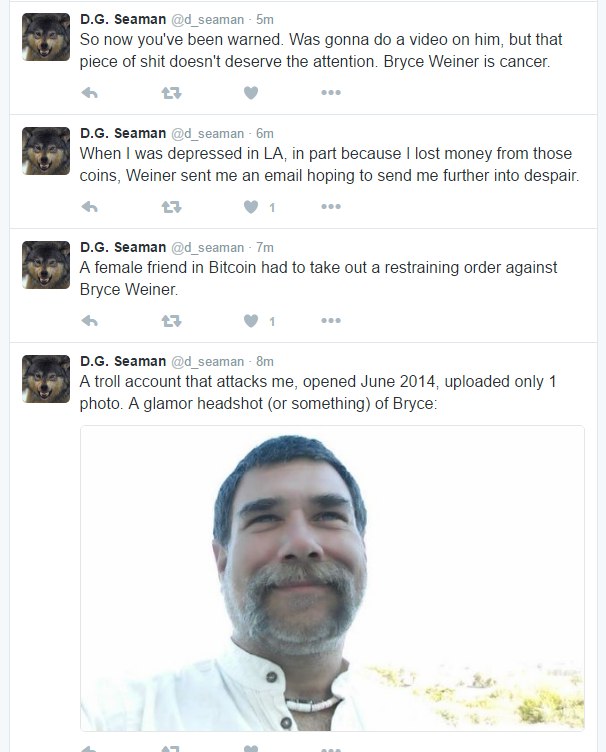Open more options on the 5m tweet
The width and height of the screenshot is (606, 752).
pyautogui.click(x=331, y=93)
